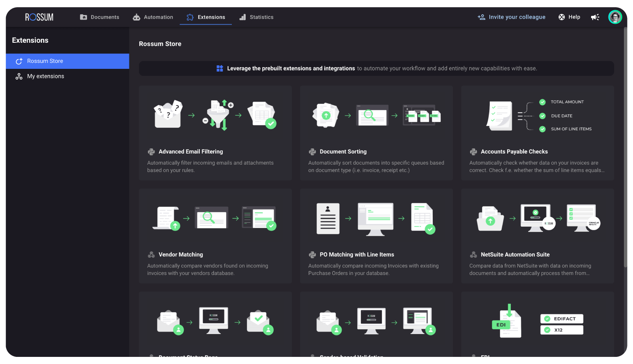Click the bar chart icon beside Statistics
Screen dimensions: 633x364
click(x=242, y=17)
